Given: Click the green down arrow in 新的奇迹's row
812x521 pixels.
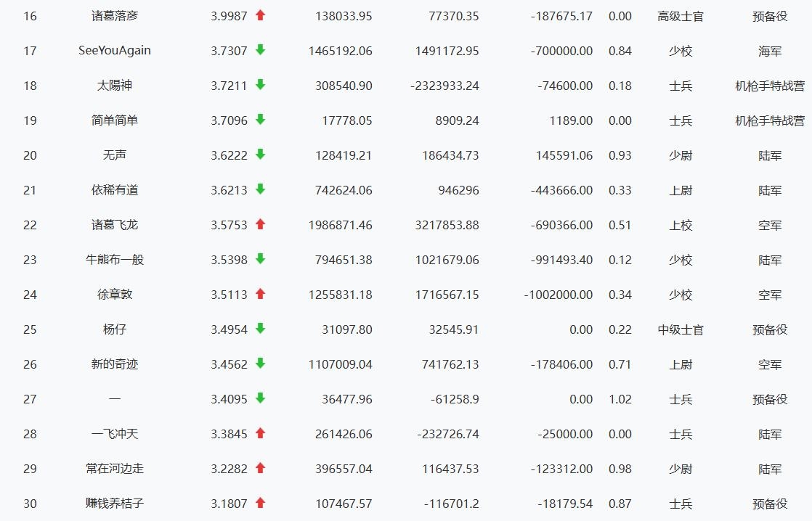Looking at the screenshot, I should (x=260, y=364).
